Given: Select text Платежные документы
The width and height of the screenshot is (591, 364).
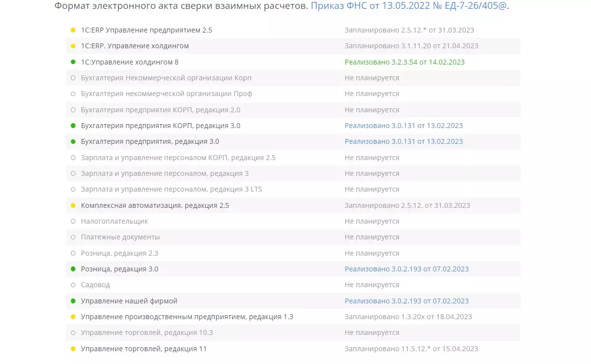Looking at the screenshot, I should (121, 237).
